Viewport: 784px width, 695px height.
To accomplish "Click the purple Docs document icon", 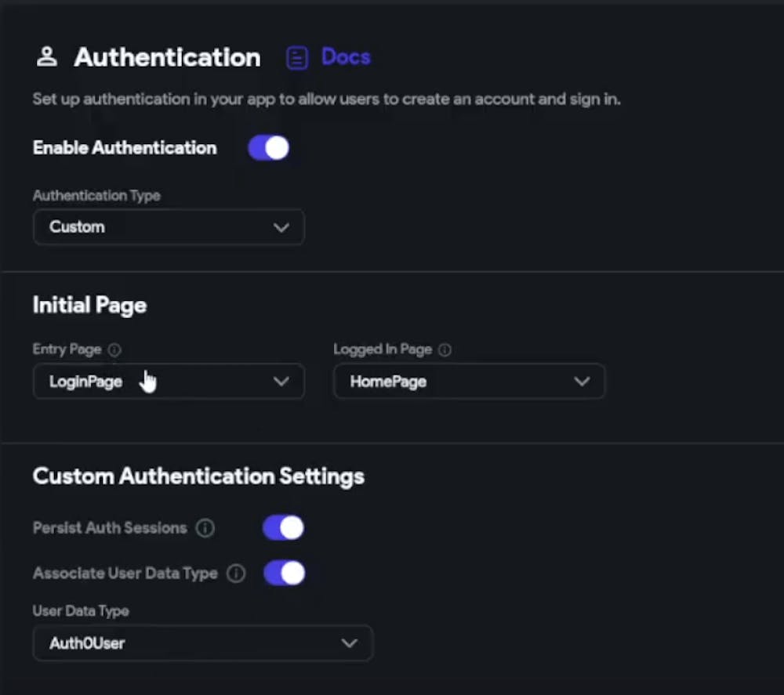I will pyautogui.click(x=296, y=56).
